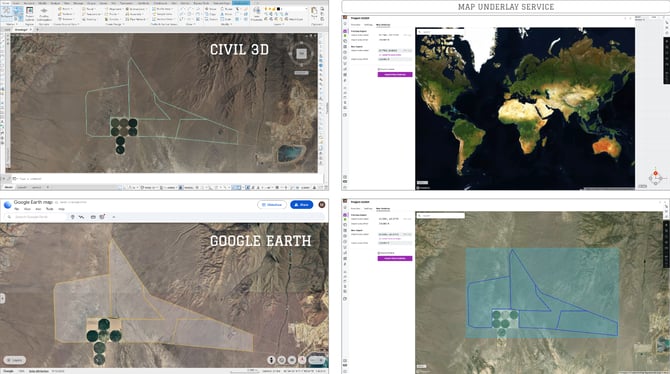
Task: Select the Map Underlay tab in the world-map window
Action: pyautogui.click(x=383, y=25)
